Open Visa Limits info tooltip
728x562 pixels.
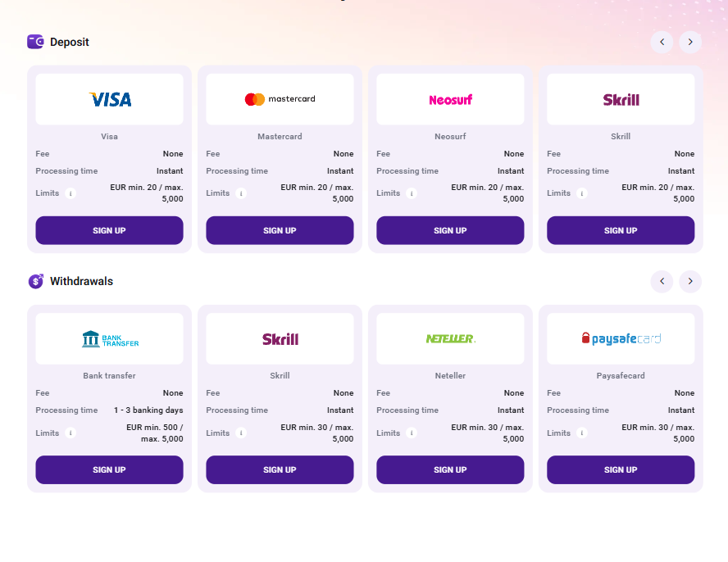click(71, 193)
